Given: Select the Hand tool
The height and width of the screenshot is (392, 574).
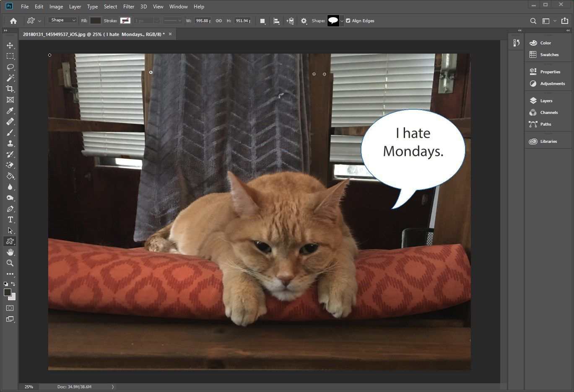Looking at the screenshot, I should [10, 252].
